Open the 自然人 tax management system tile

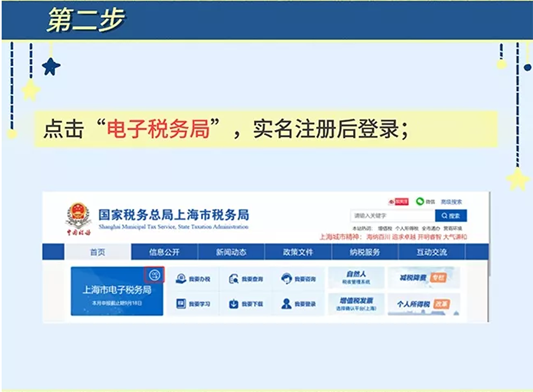coord(356,277)
